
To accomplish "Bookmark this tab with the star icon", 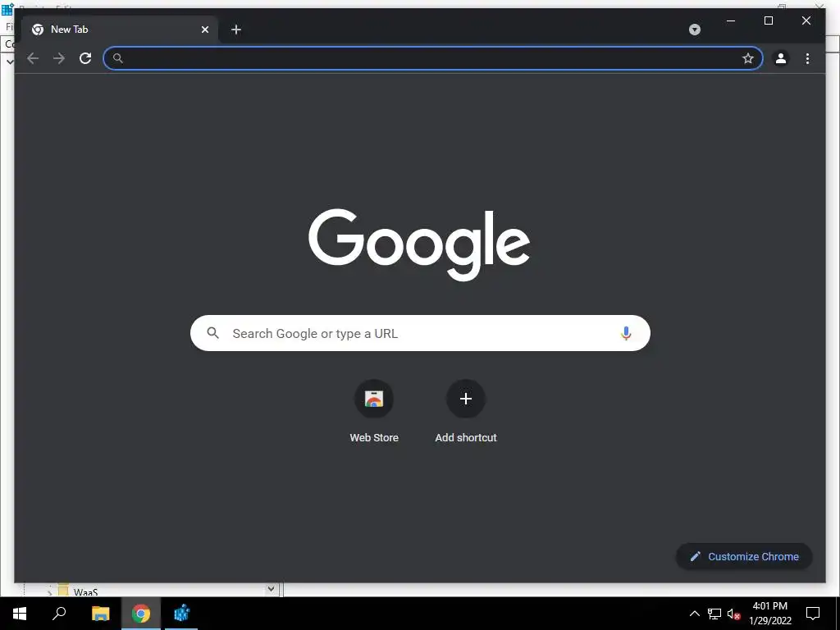I will (x=748, y=58).
